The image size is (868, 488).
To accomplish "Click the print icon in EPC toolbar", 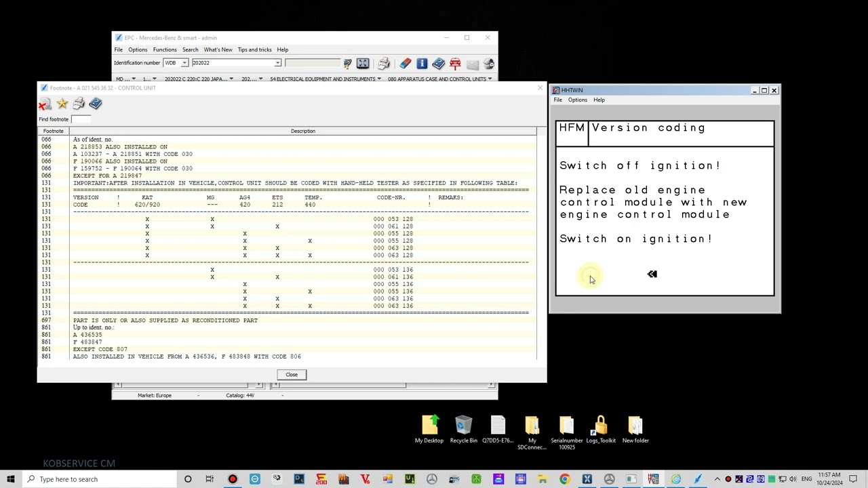I will (x=384, y=63).
